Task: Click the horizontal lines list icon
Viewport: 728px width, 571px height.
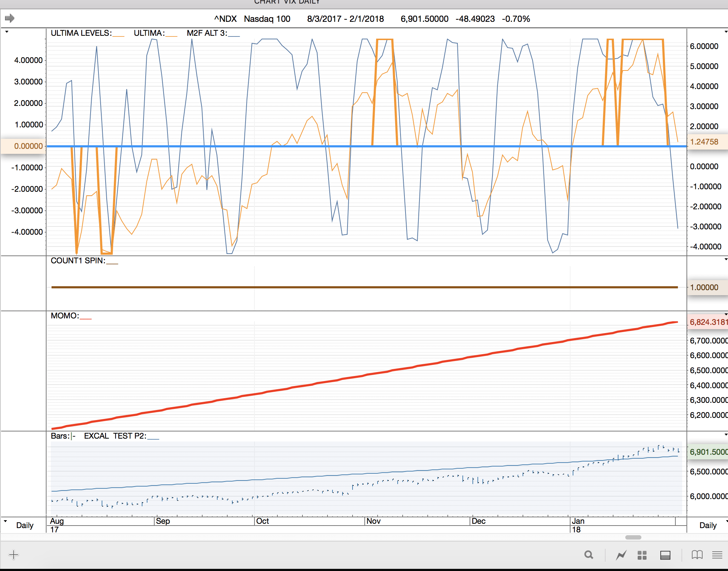Action: (x=717, y=555)
